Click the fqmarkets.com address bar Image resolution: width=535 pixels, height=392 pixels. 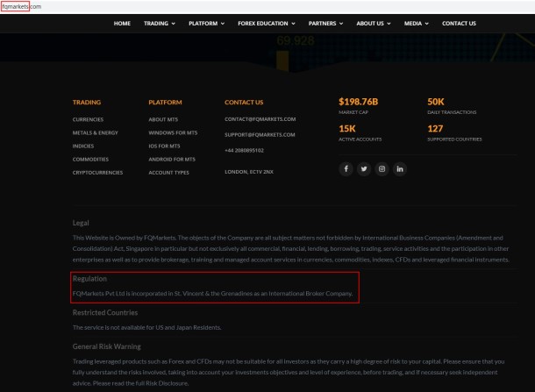click(21, 6)
